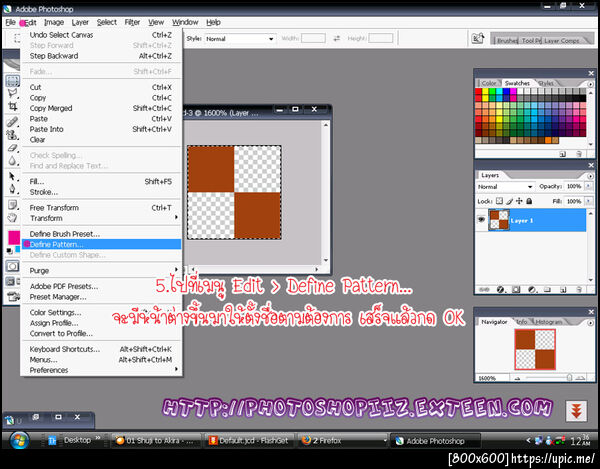Click swap width and height arrows icon
Screen dimensions: 600x469
coord(336,38)
